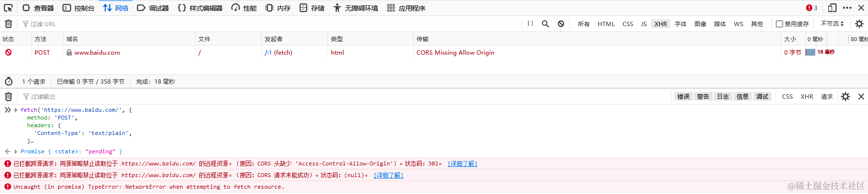Open console settings gear
This screenshot has height=194, width=868.
point(845,97)
